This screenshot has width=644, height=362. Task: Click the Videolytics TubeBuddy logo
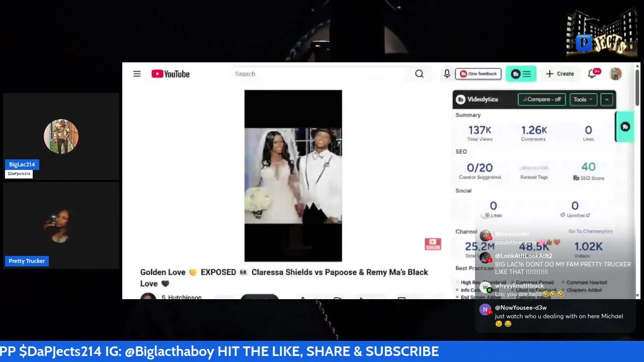pos(460,100)
